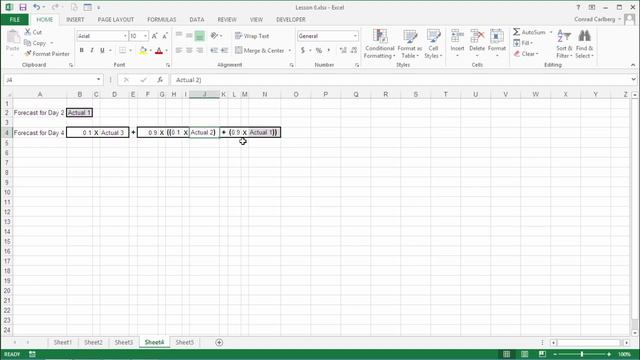Screen dimensions: 640x360
Task: Add a new sheet with plus button
Action: coord(219,342)
